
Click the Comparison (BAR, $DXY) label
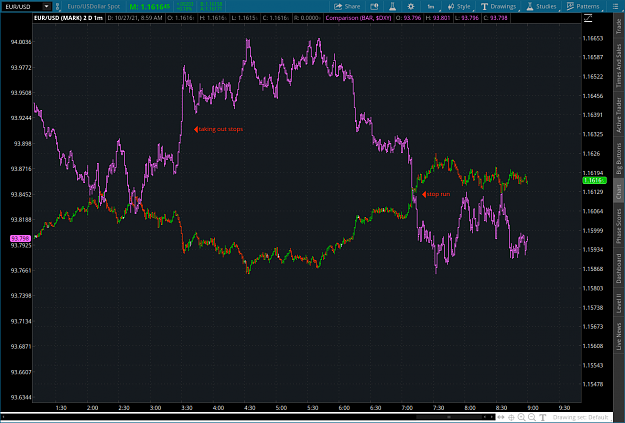(358, 18)
